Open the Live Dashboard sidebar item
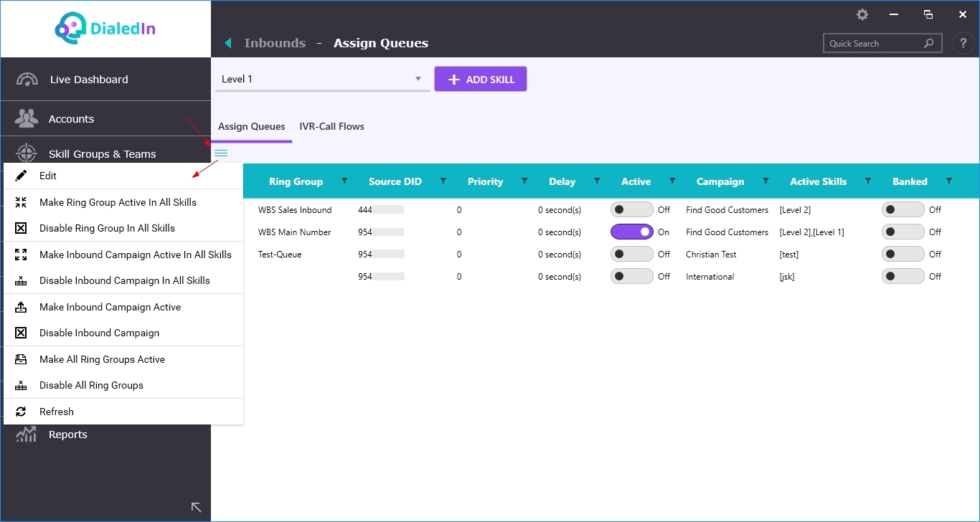Image resolution: width=980 pixels, height=522 pixels. click(x=89, y=80)
